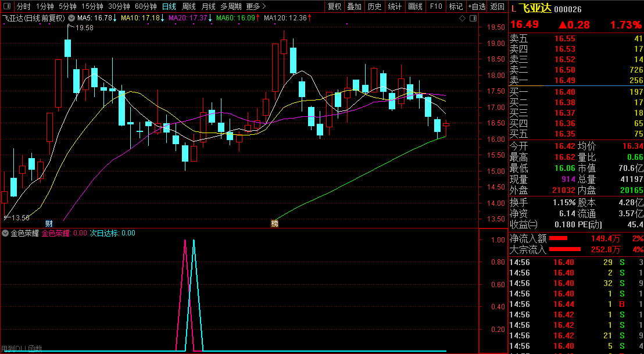Open the 财 finance marker on timeline
Screen dimensions: 644x354
[x=49, y=224]
